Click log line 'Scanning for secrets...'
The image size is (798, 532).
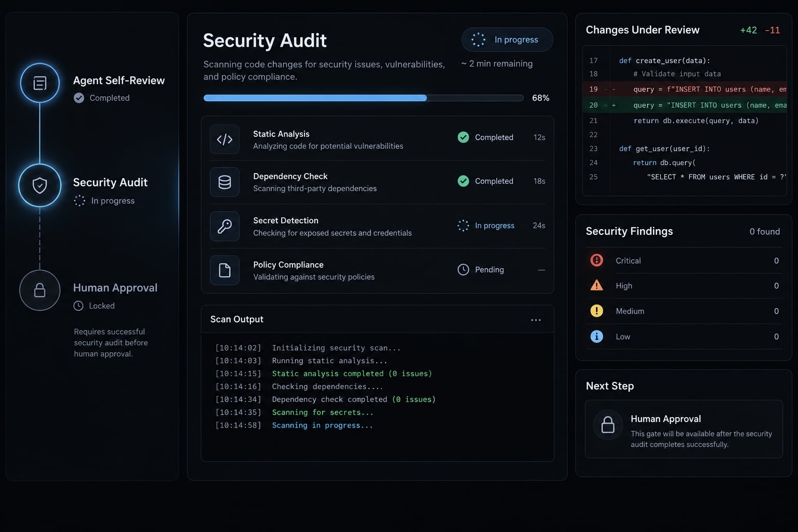point(323,413)
